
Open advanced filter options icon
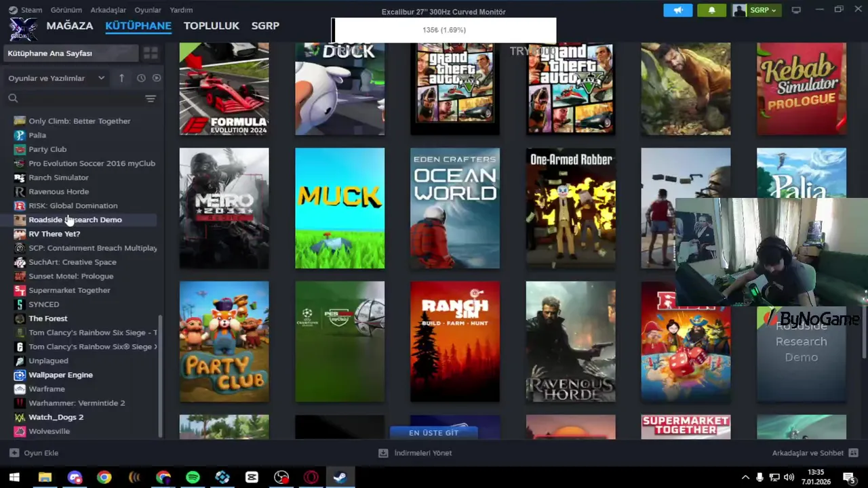(x=151, y=98)
